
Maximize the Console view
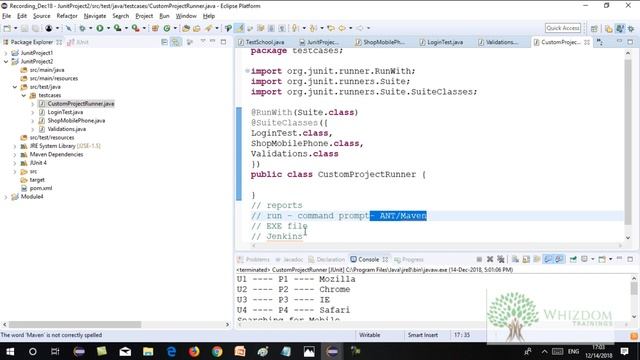(x=630, y=259)
